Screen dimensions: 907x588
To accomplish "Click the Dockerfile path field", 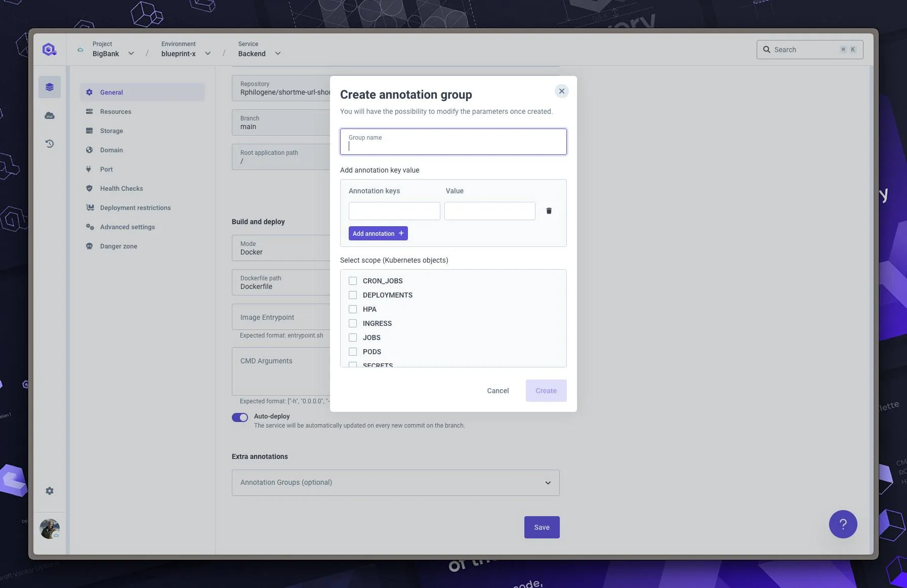I will pos(281,282).
